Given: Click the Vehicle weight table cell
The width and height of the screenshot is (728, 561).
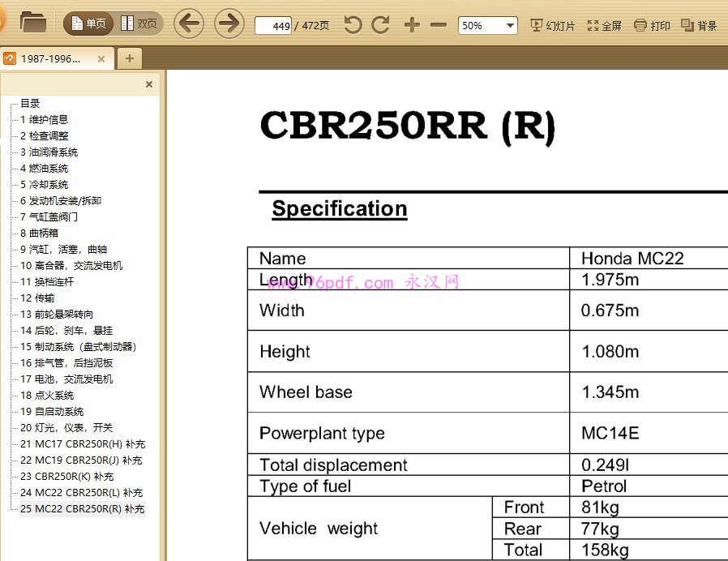Looking at the screenshot, I should 370,529.
